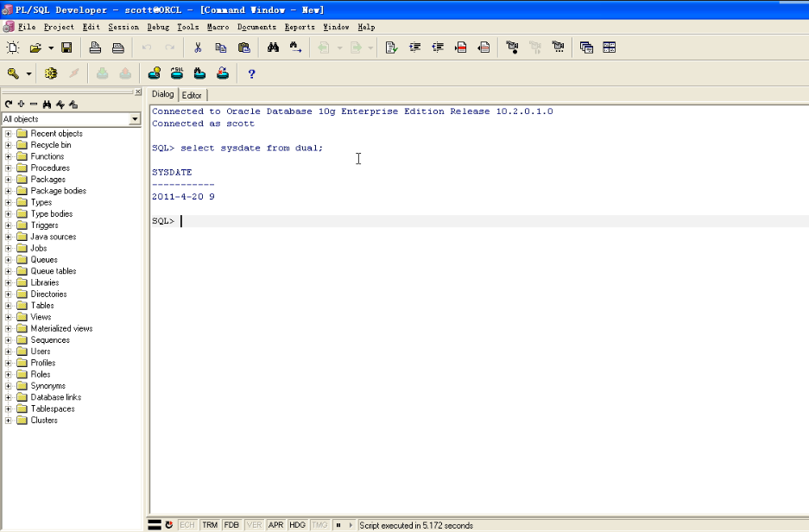Switch to the Editor tab
Screen dimensions: 809x532
(192, 96)
